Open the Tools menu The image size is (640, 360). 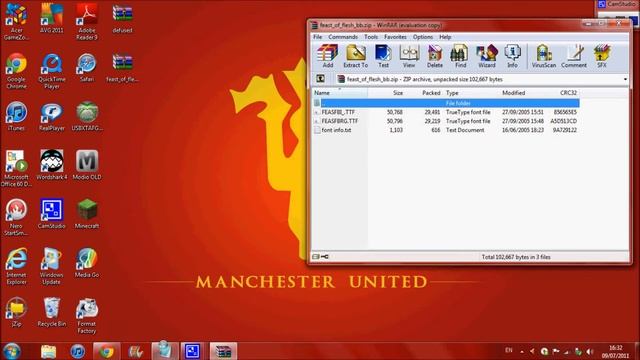tap(371, 37)
